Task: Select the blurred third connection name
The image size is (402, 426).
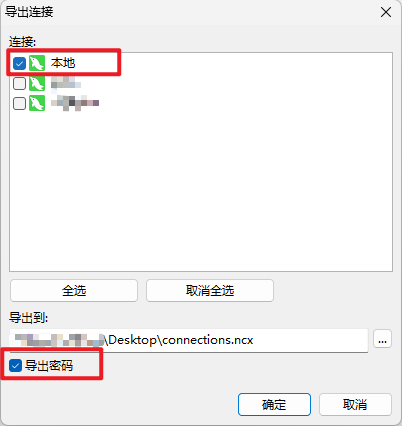Action: (x=75, y=103)
